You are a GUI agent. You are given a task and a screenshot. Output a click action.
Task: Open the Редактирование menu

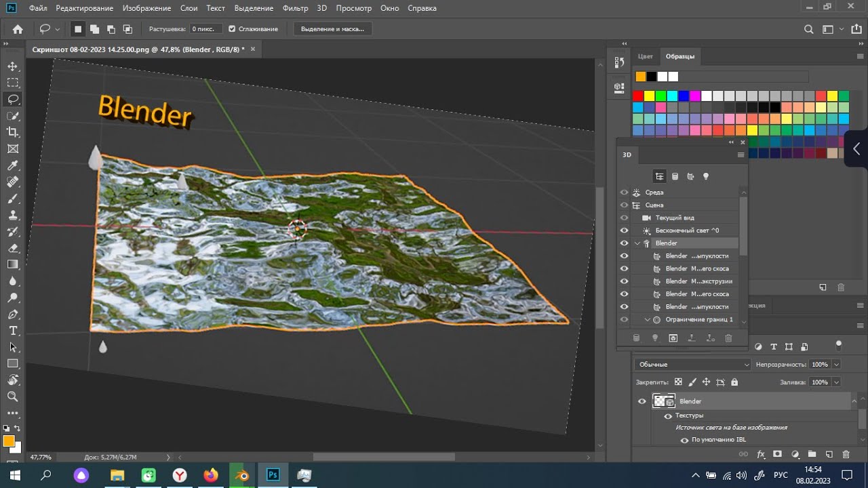point(85,8)
